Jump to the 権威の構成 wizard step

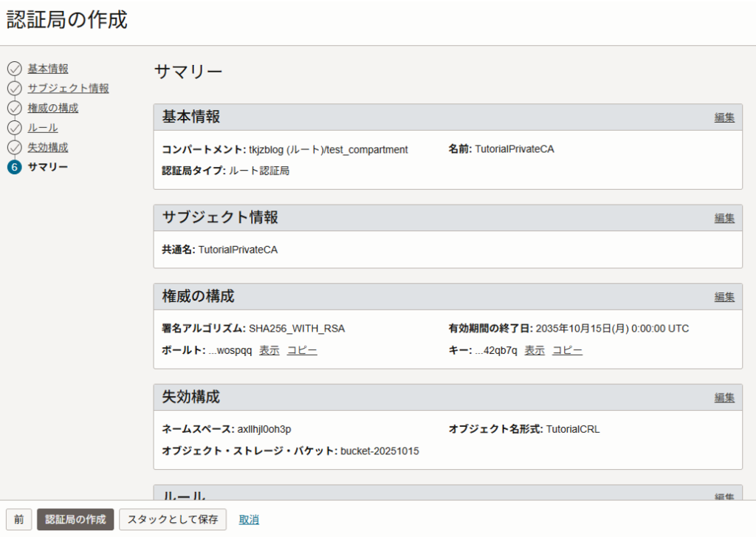click(x=52, y=108)
